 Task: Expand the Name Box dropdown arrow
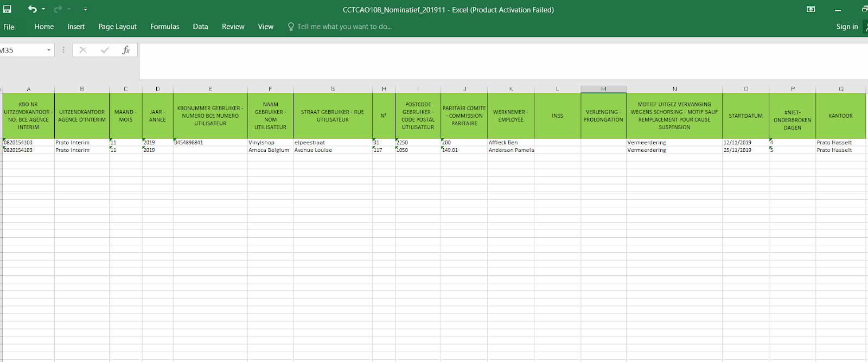[49, 50]
